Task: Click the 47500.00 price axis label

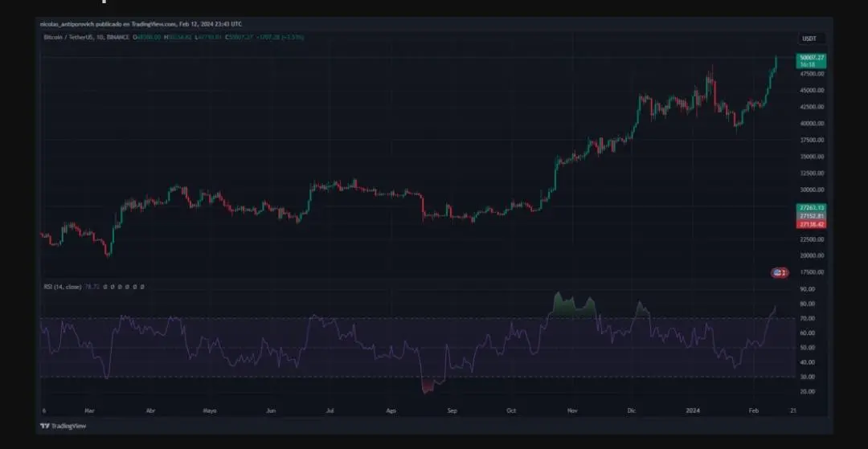Action: [813, 74]
